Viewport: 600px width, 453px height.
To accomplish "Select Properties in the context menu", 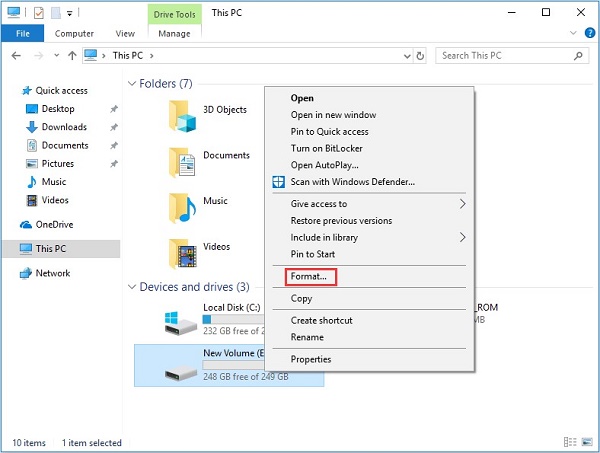I will point(310,359).
